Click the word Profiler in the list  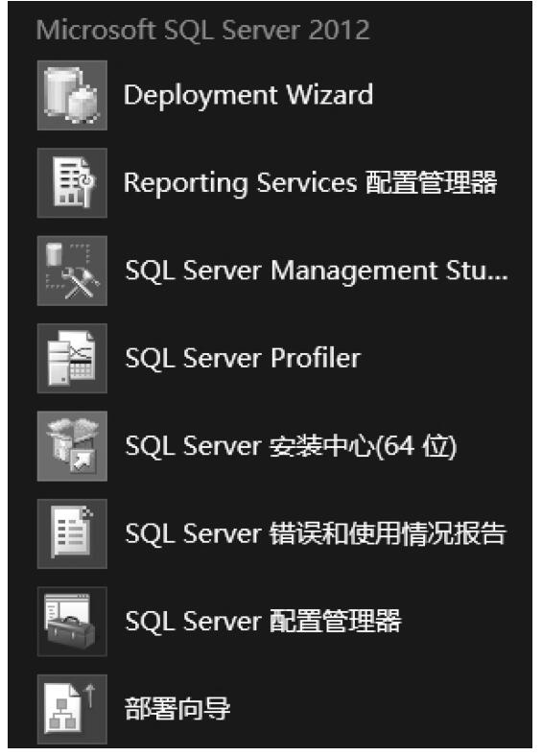316,358
